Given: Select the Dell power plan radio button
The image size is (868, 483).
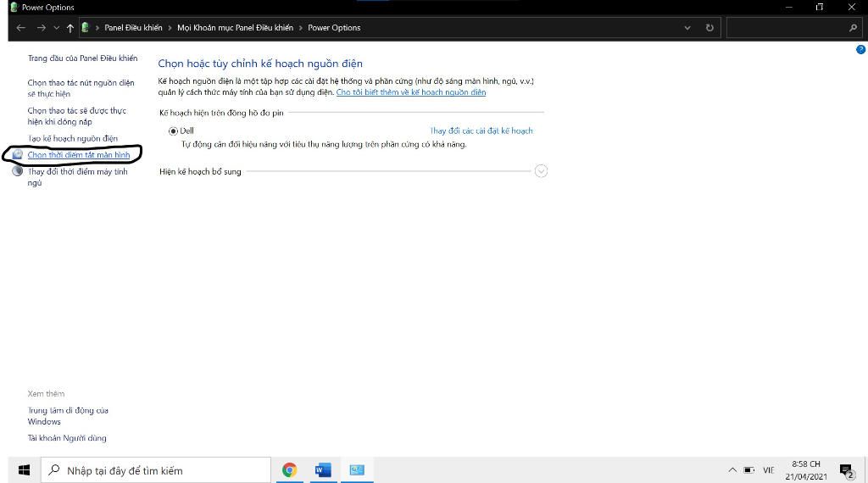Looking at the screenshot, I should tap(173, 131).
